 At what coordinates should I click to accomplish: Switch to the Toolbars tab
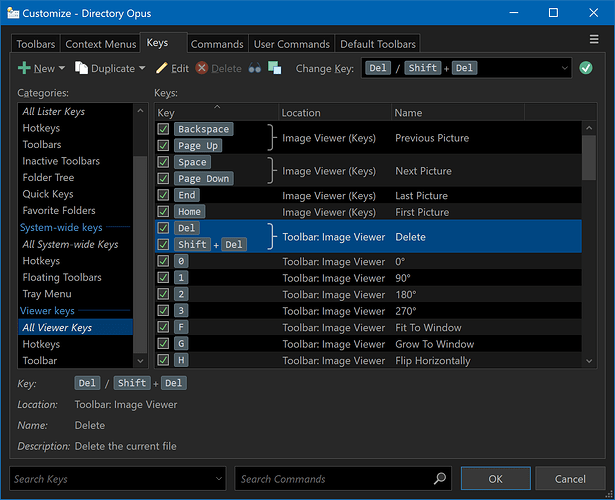tap(36, 44)
